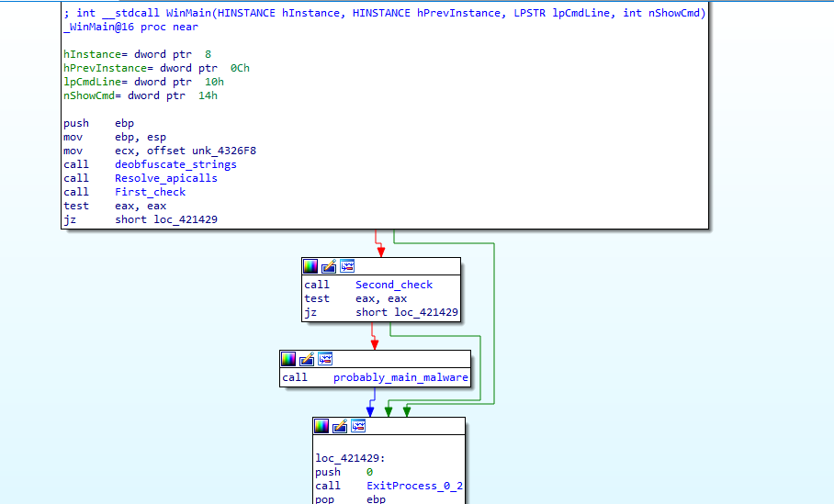Viewport: 834px width, 504px height.
Task: Click the color icon in probably_main_malware node
Action: tap(288, 359)
